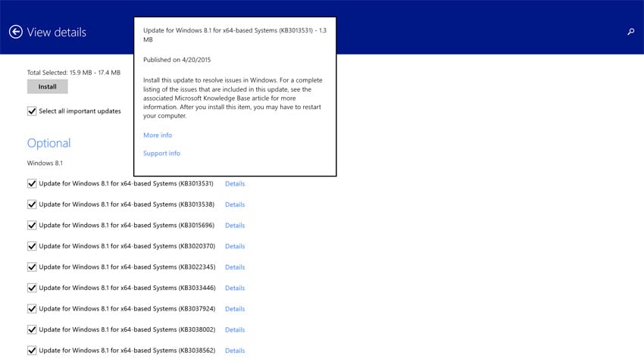Click Total Selected size text
644x362 pixels.
point(74,72)
